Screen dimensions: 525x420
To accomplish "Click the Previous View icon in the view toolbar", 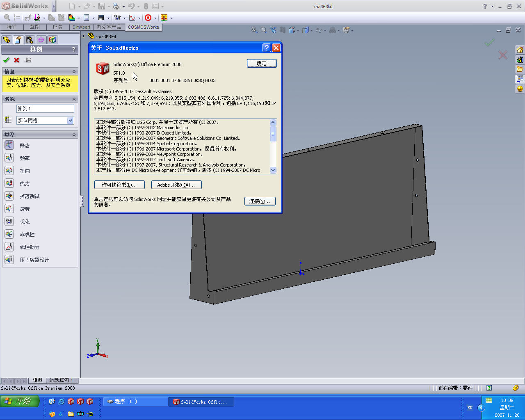I will coord(273,30).
